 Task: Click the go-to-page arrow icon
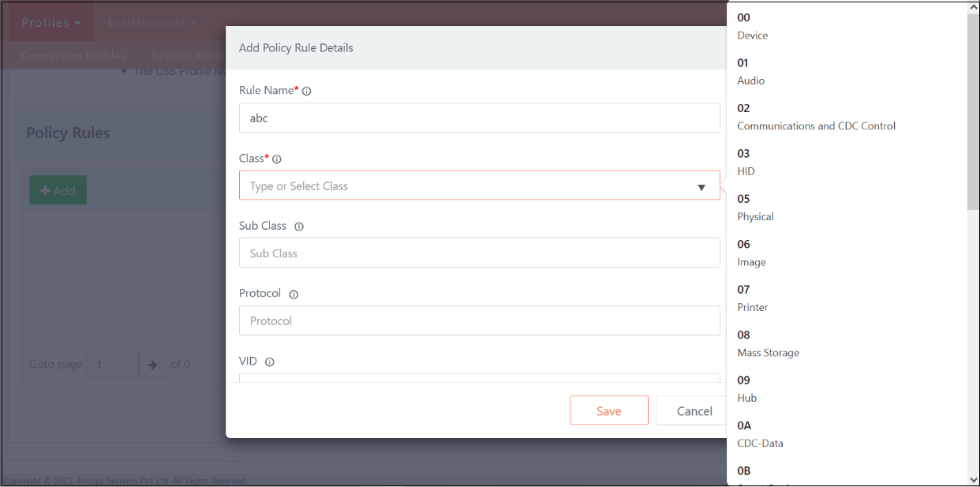click(152, 365)
